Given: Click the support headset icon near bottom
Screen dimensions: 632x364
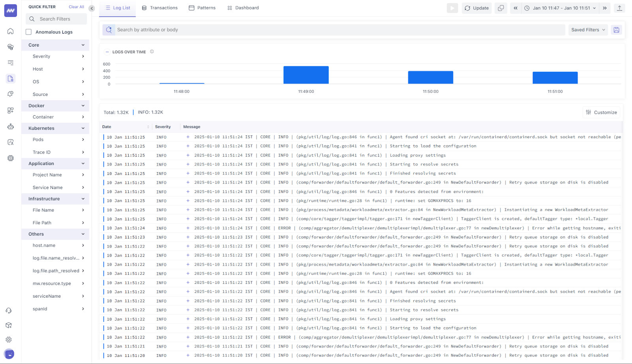Looking at the screenshot, I should pyautogui.click(x=9, y=311).
